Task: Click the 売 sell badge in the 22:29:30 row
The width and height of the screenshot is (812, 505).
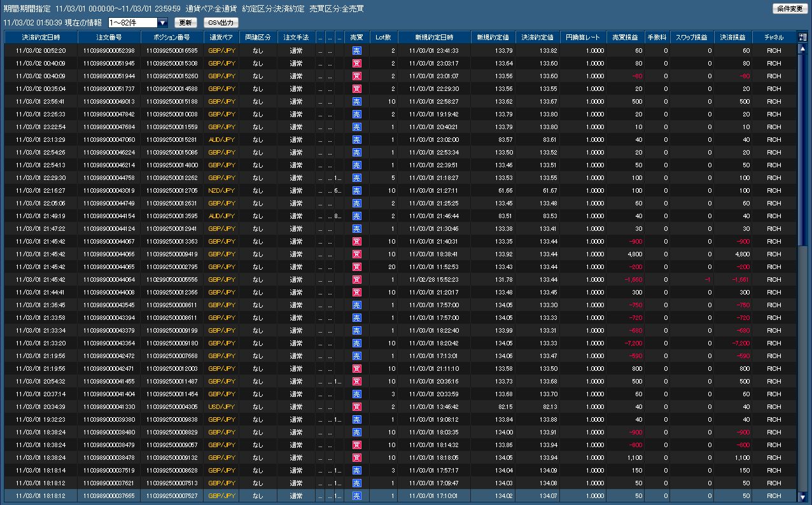Action: 356,177
